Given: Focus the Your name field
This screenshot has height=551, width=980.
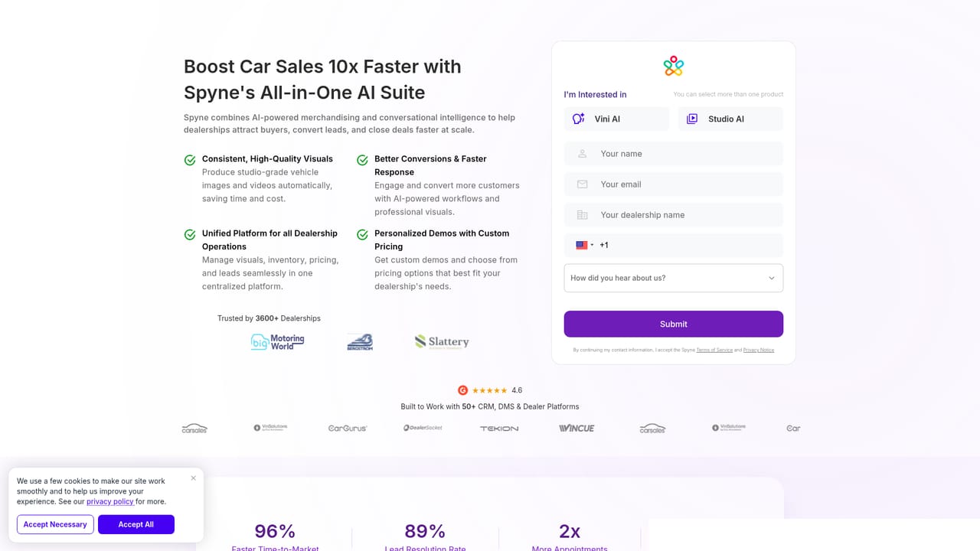Looking at the screenshot, I should tap(674, 154).
